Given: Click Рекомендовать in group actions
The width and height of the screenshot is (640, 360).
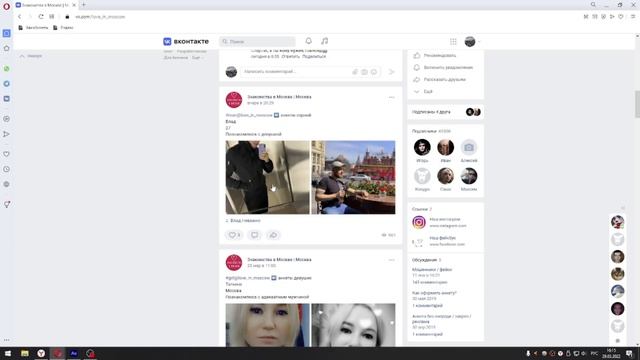Looking at the screenshot, I should [x=440, y=55].
